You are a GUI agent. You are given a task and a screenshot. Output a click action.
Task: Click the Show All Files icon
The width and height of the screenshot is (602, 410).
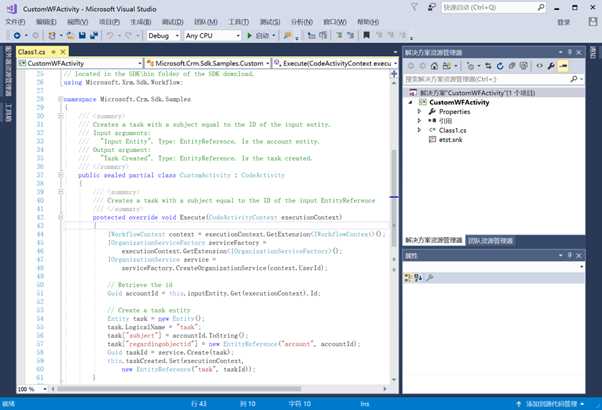tap(524, 66)
